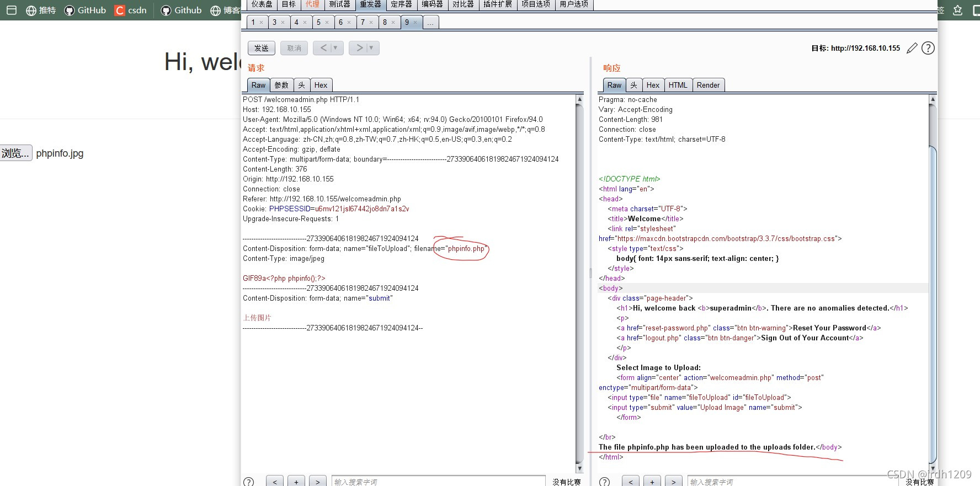Switch to the 目标 main tab
Viewport: 980px width, 486px height.
pyautogui.click(x=289, y=4)
